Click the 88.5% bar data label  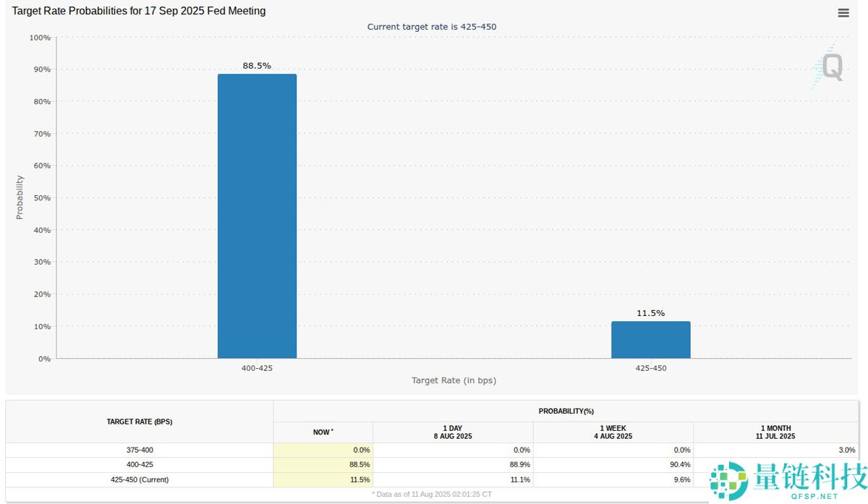click(257, 66)
